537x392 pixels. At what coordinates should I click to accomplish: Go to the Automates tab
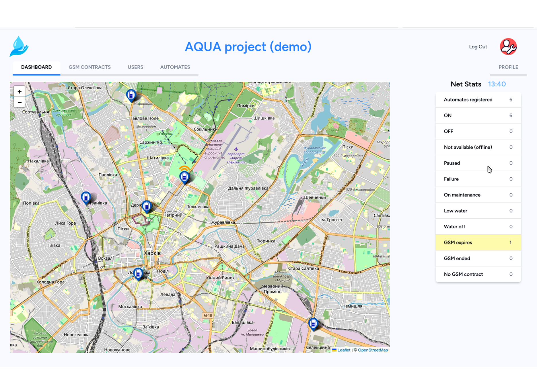(175, 67)
